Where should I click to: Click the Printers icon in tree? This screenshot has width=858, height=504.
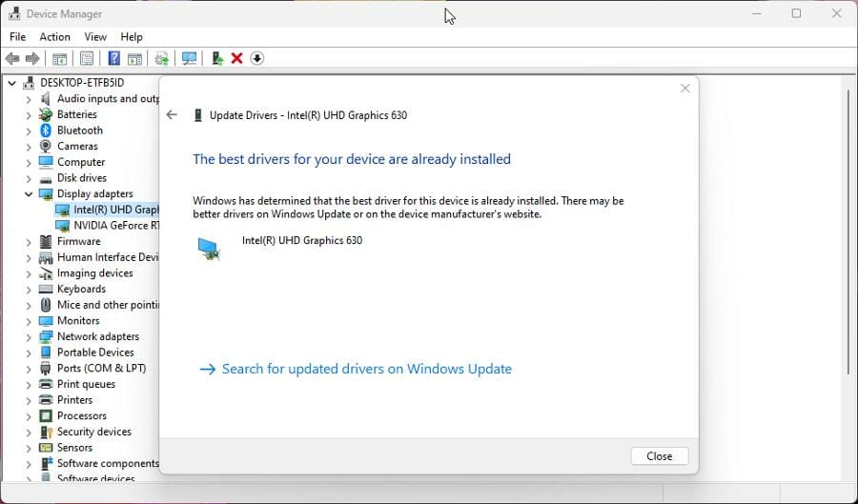46,399
